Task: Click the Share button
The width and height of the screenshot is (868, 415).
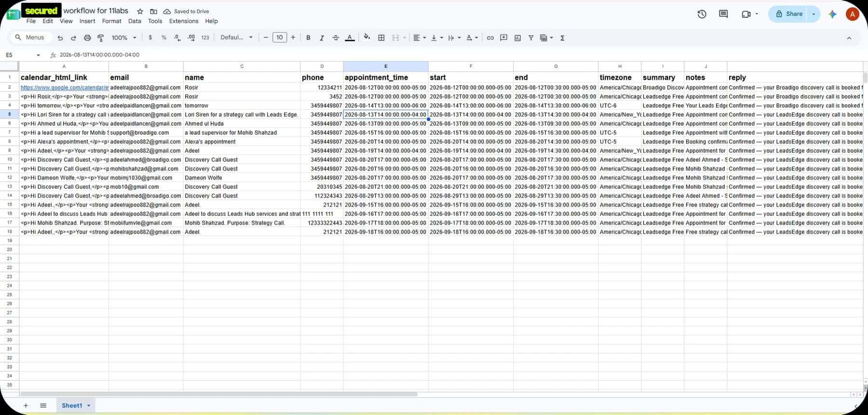Action: (788, 14)
